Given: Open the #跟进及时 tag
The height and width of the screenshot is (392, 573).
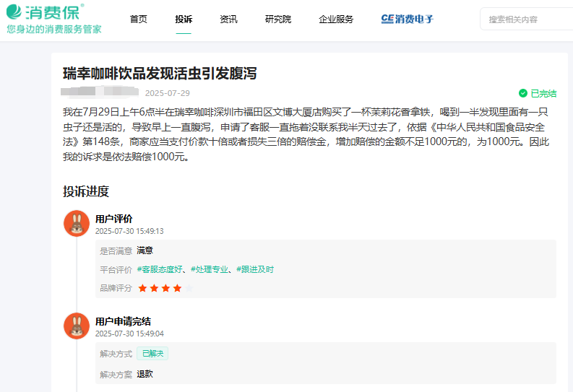Looking at the screenshot, I should [255, 269].
